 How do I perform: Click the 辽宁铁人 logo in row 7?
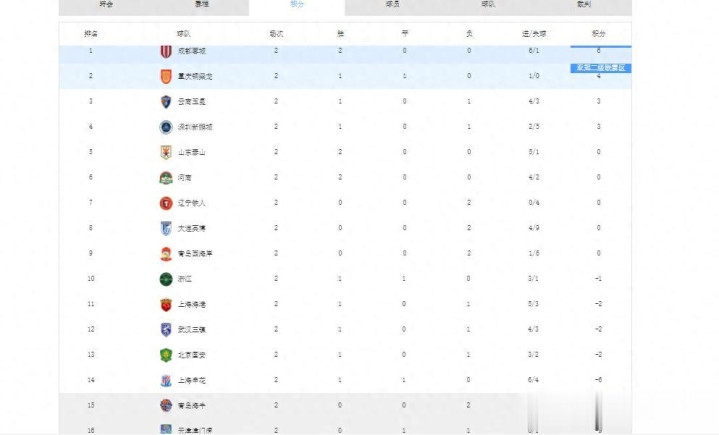[x=166, y=203]
